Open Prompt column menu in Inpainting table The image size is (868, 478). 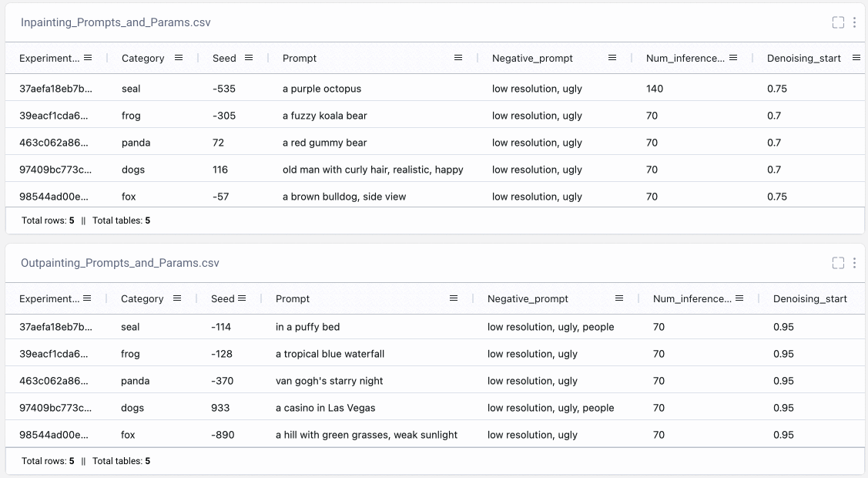pos(457,58)
